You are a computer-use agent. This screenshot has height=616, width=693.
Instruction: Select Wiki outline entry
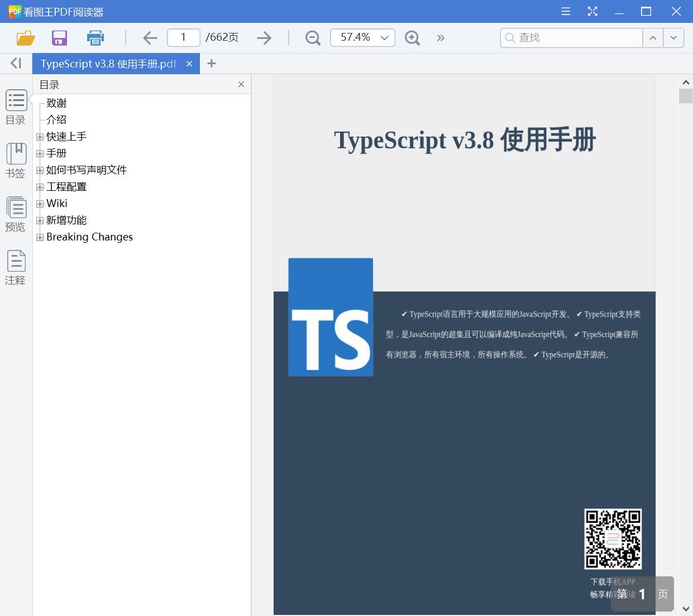click(57, 204)
